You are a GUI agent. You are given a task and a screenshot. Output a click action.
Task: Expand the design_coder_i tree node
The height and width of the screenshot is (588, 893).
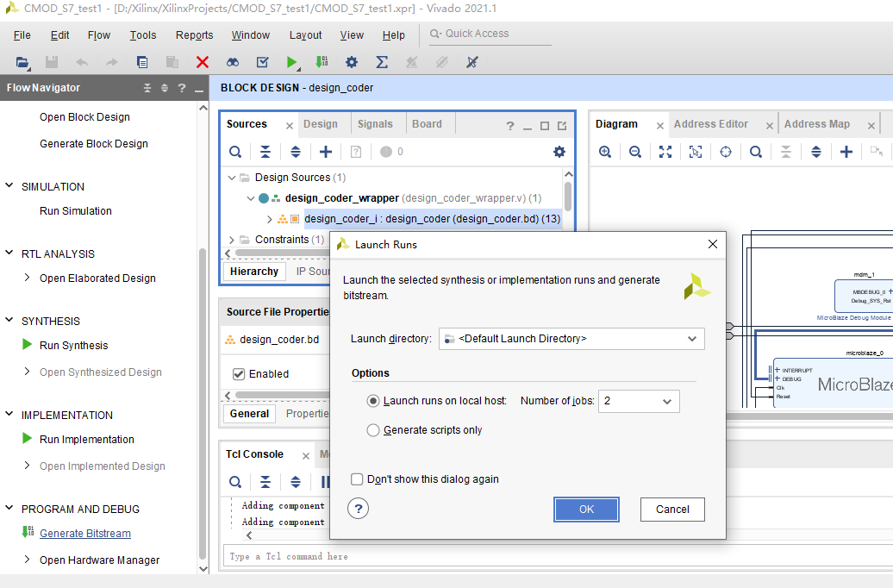click(270, 219)
